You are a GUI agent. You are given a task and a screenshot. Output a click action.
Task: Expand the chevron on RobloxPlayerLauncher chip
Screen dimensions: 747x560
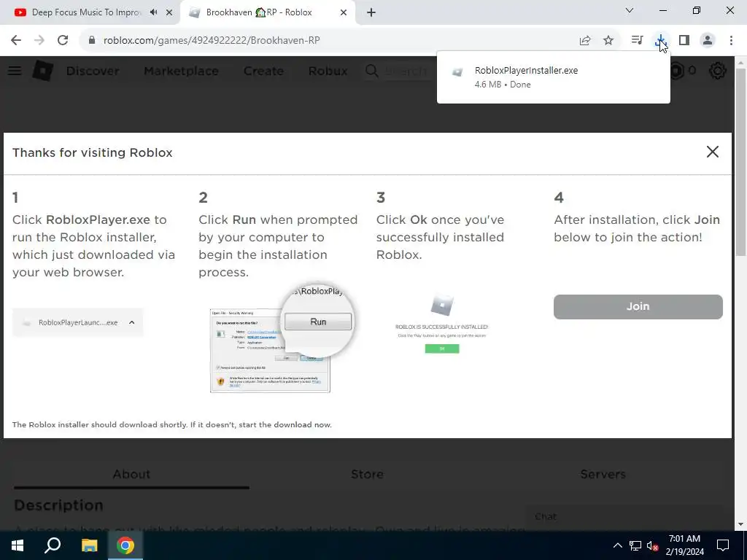pyautogui.click(x=132, y=322)
